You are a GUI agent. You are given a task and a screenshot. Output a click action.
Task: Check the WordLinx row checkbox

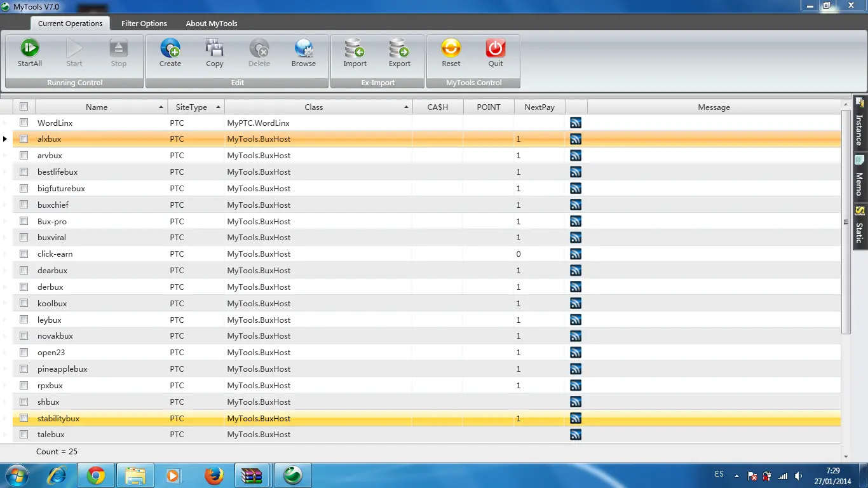(x=24, y=123)
